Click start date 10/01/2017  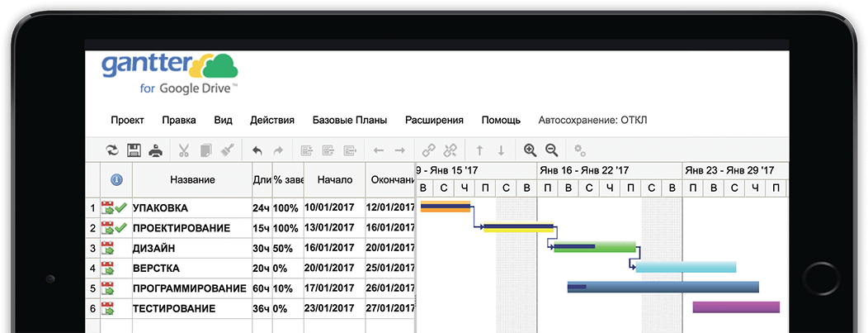pos(330,209)
